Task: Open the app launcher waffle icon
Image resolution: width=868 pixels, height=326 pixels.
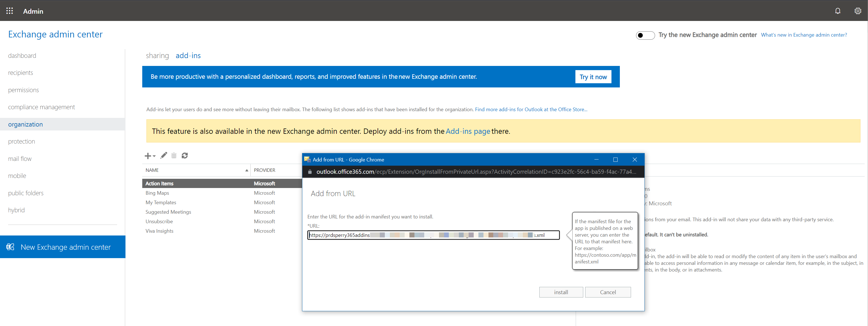Action: pos(10,11)
